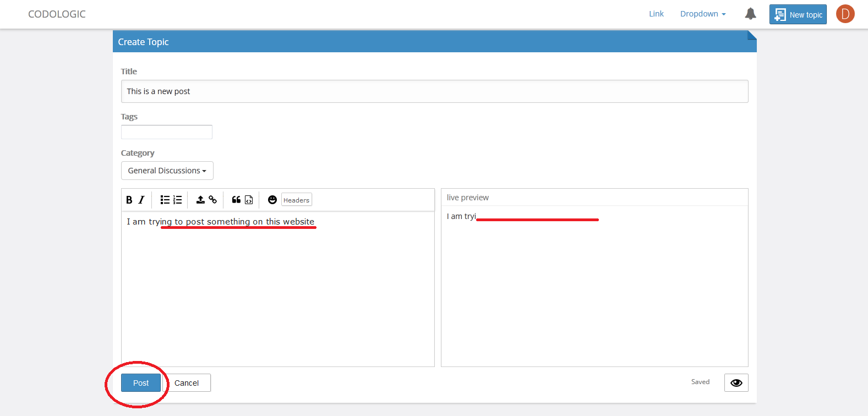Toggle live preview with eye button
The width and height of the screenshot is (868, 416).
click(x=736, y=382)
